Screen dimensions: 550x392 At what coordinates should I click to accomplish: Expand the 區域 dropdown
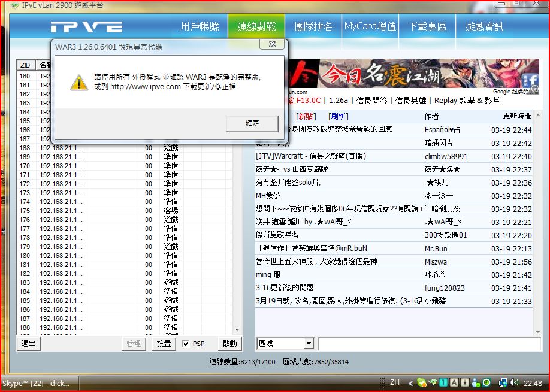point(309,344)
